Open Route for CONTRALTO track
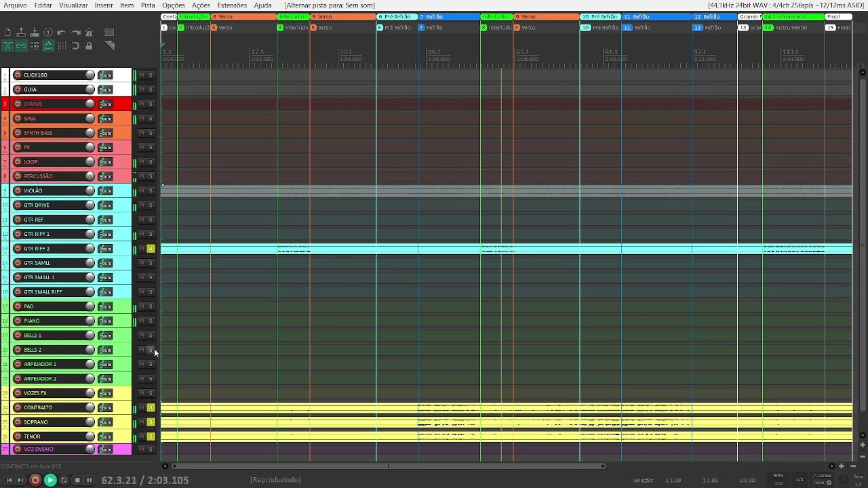 [105, 407]
